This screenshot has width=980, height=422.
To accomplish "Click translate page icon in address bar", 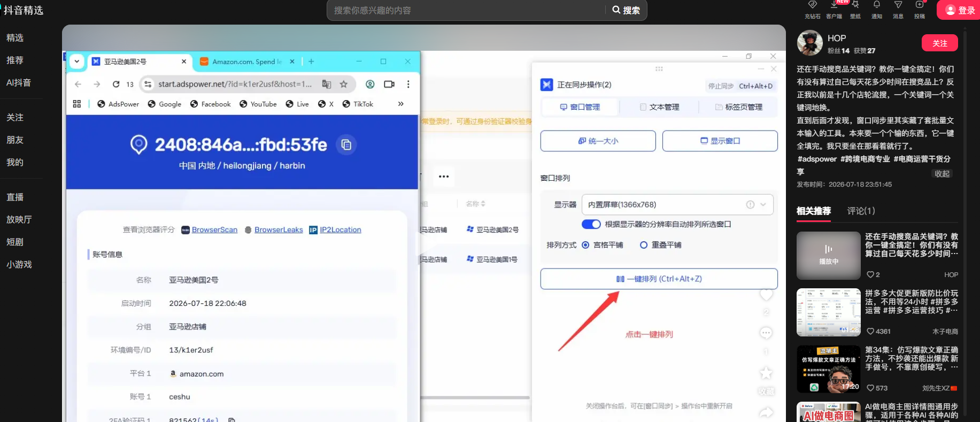I will point(327,84).
